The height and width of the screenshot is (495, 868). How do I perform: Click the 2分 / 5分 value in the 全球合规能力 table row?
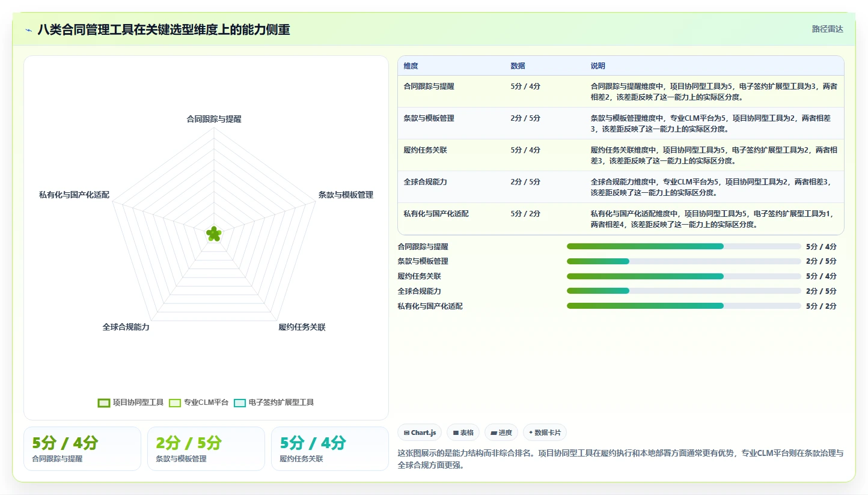point(525,182)
